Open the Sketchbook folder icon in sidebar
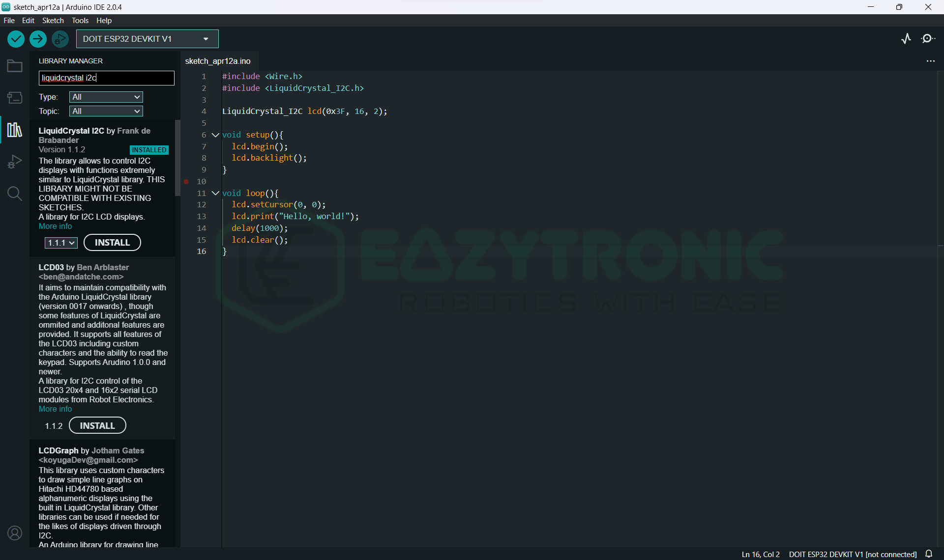 [14, 65]
